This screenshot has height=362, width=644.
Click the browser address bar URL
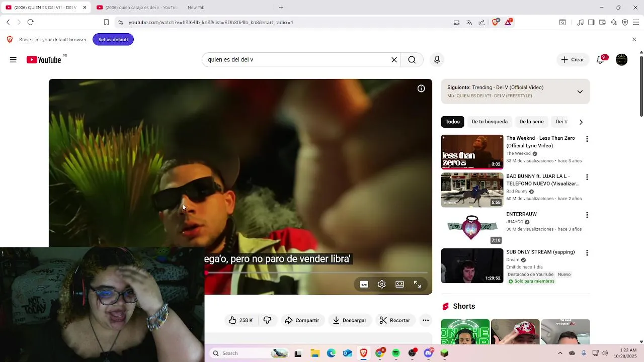[211, 22]
